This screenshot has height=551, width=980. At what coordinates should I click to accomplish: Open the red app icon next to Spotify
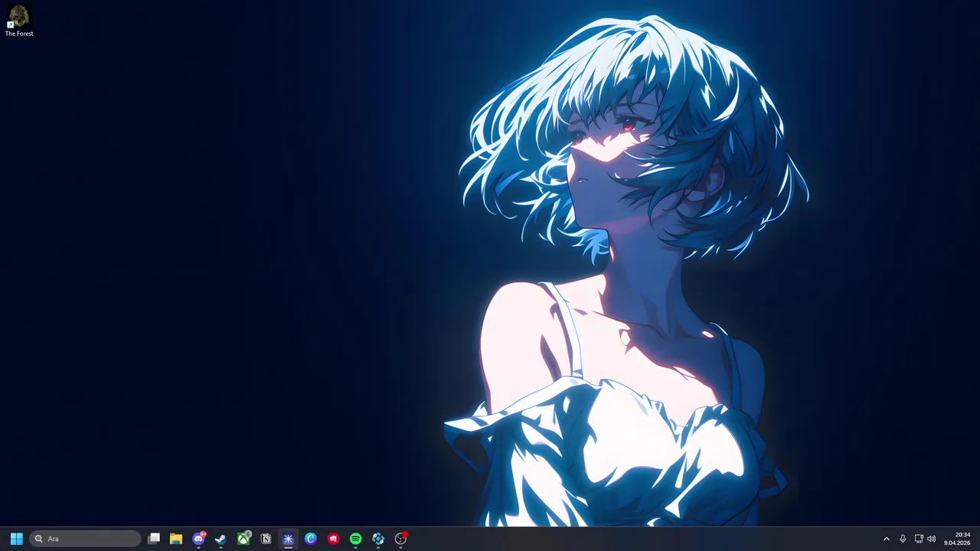(x=333, y=539)
